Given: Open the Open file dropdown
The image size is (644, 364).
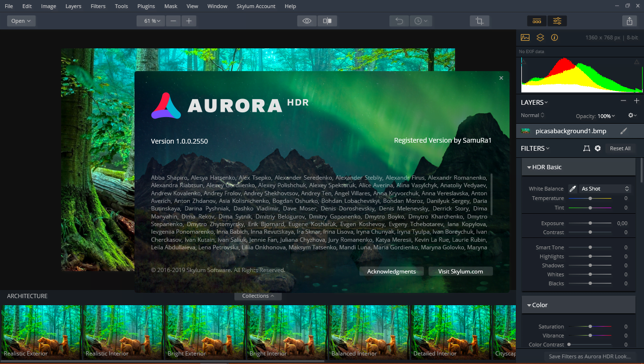Looking at the screenshot, I should coord(21,21).
